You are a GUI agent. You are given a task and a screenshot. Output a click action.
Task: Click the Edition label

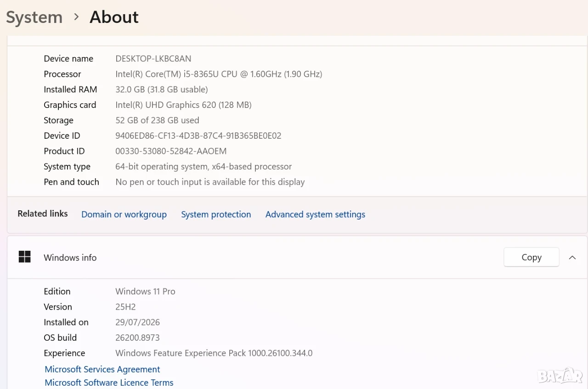click(x=57, y=292)
